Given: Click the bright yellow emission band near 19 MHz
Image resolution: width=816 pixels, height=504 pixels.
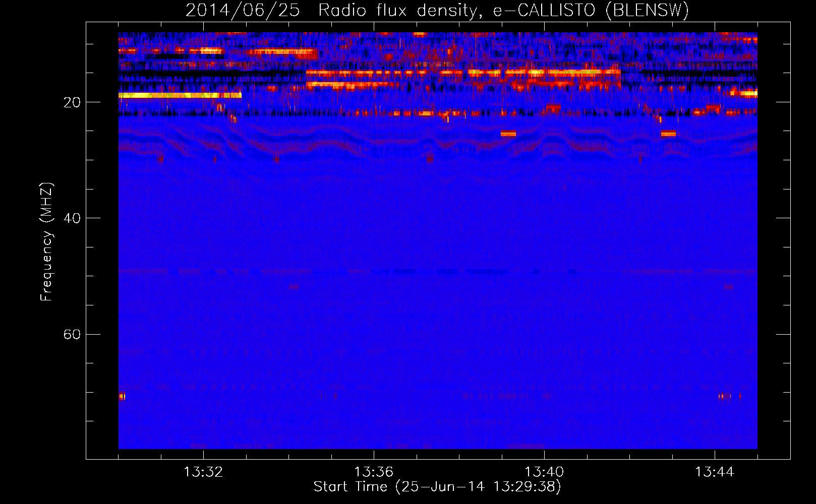Looking at the screenshot, I should (x=180, y=95).
